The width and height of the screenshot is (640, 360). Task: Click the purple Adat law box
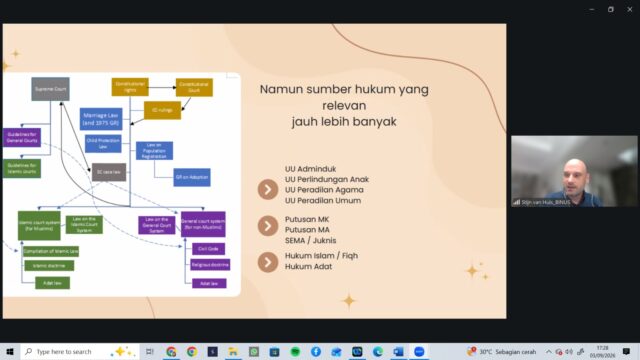point(209,283)
